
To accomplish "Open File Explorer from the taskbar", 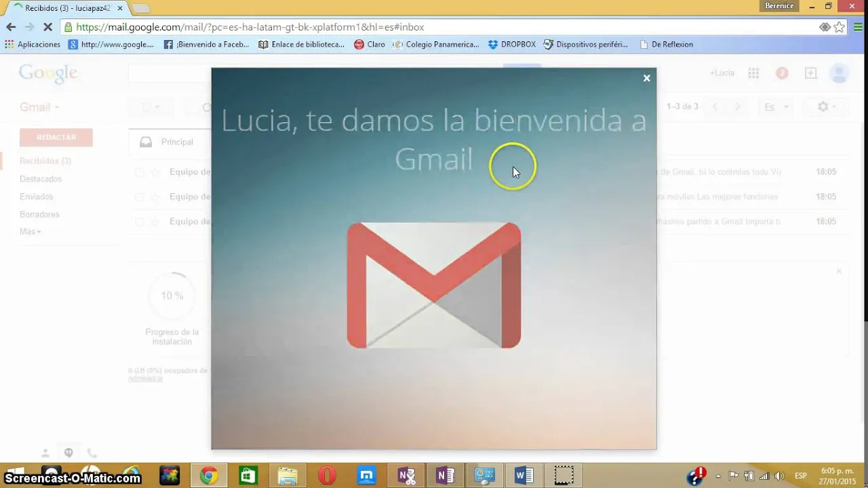I will click(x=288, y=476).
